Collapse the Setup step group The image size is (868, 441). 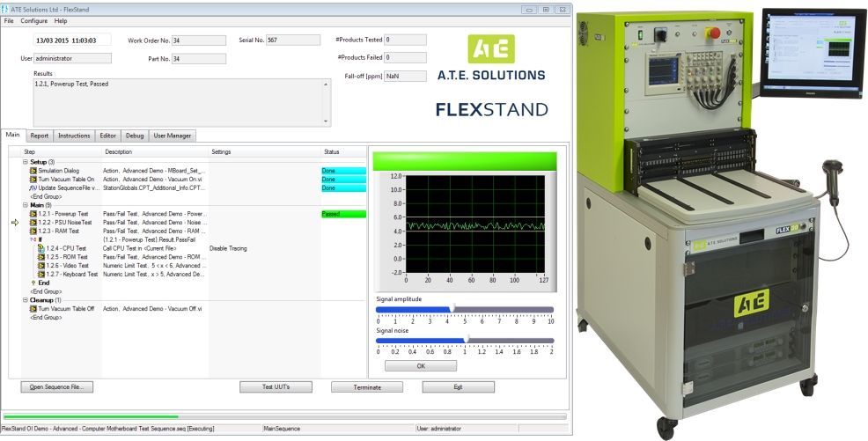coord(26,162)
